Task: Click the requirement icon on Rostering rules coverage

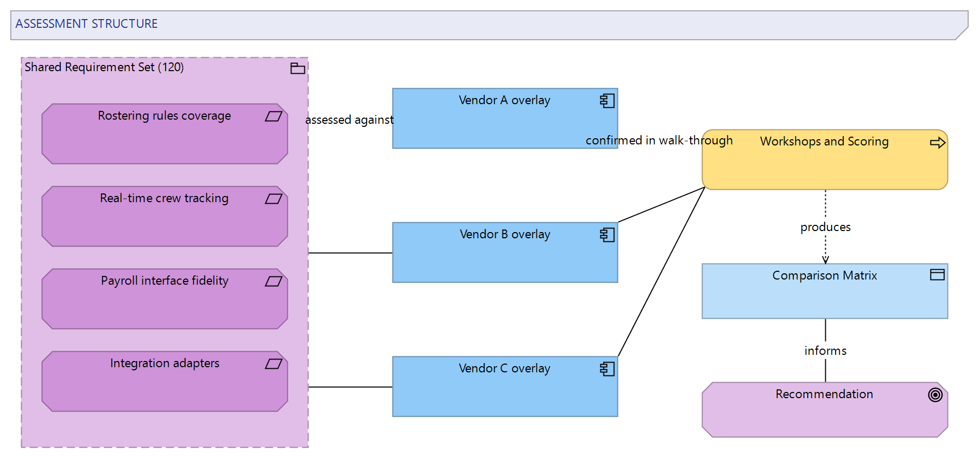Action: 273,117
